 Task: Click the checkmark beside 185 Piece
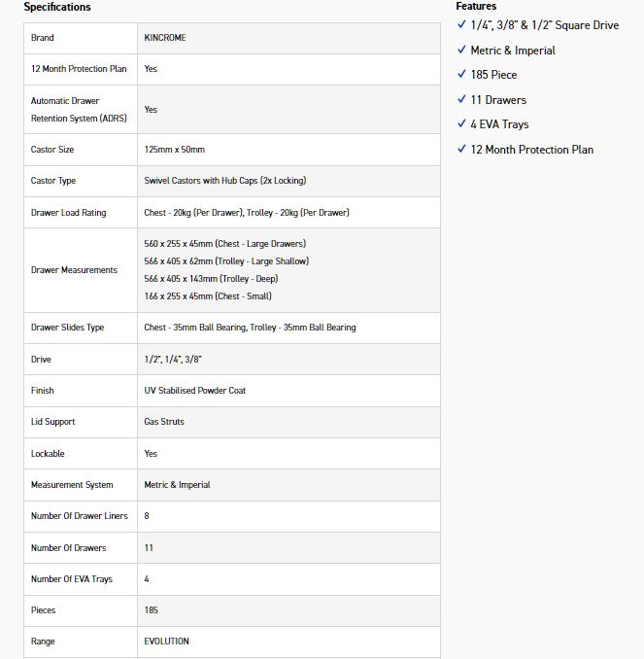click(461, 75)
